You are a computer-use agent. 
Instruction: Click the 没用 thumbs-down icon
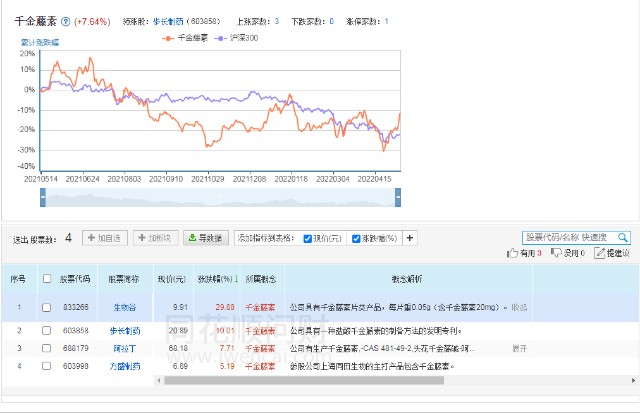(x=556, y=253)
